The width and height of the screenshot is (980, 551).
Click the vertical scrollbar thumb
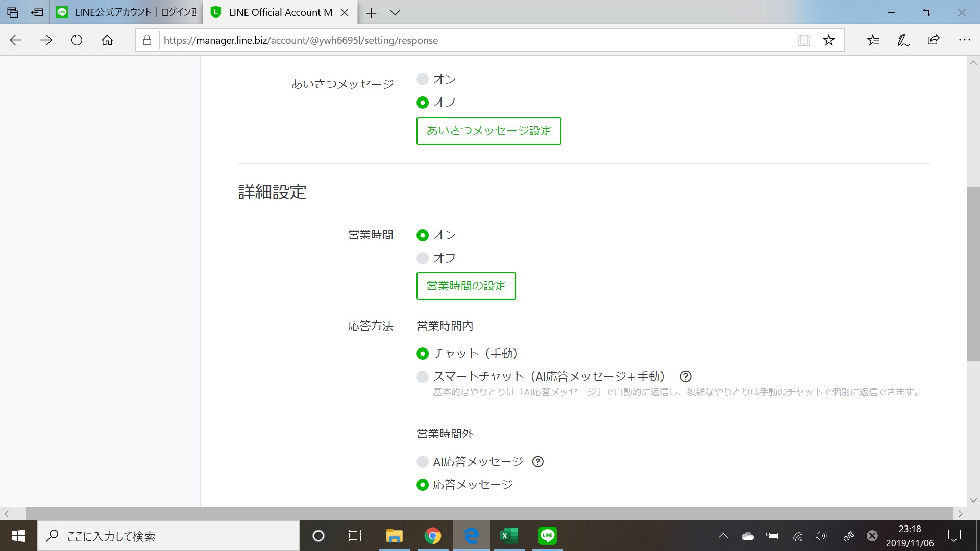pyautogui.click(x=973, y=274)
